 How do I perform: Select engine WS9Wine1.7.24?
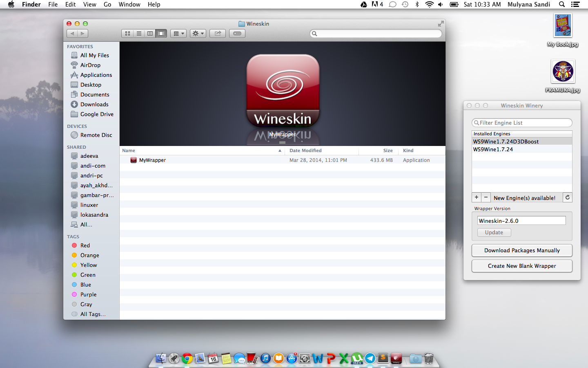pos(522,149)
